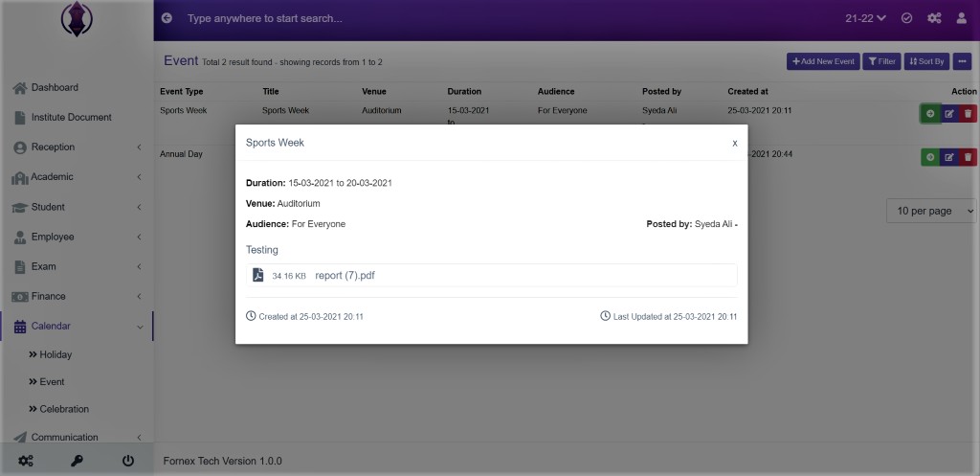Open the Filter button
The height and width of the screenshot is (476, 980).
[x=881, y=61]
